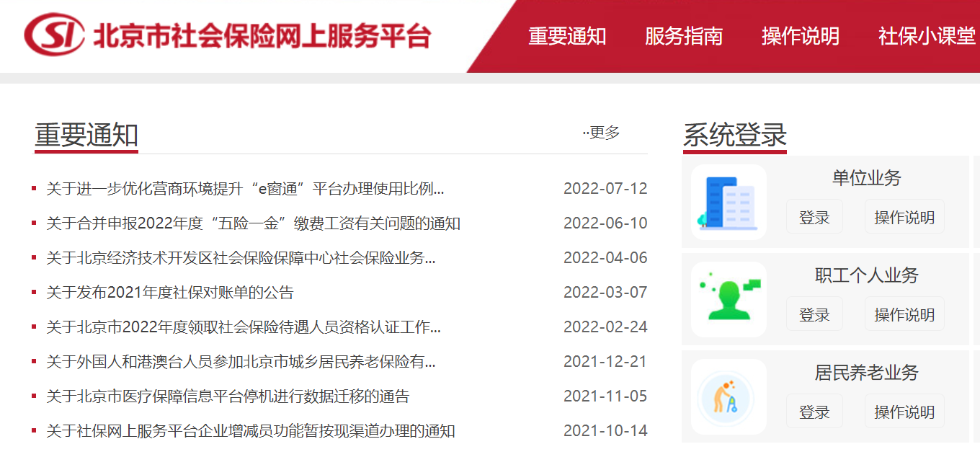Open the 五险一金 2022 缴费工资 notice

(253, 223)
